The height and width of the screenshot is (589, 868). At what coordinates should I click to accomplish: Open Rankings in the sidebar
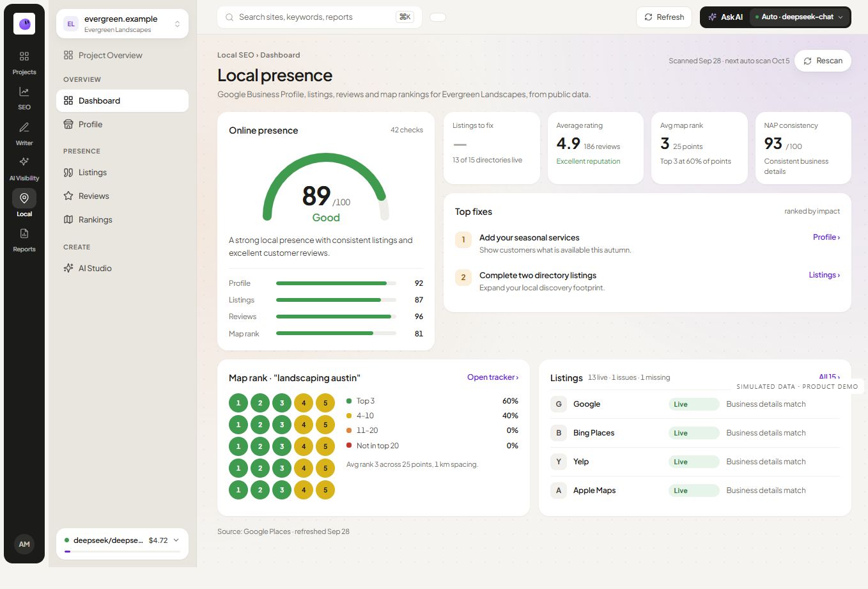122,219
